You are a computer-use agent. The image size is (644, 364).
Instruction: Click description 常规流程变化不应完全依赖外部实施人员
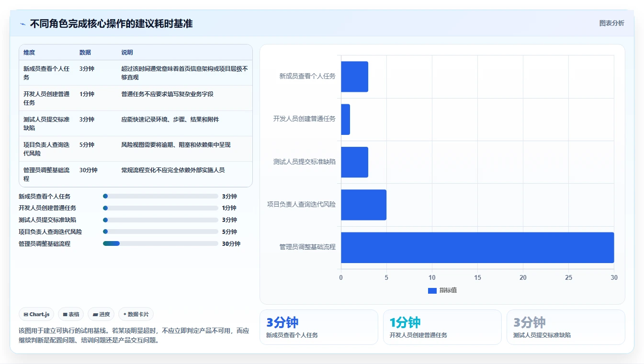[173, 170]
